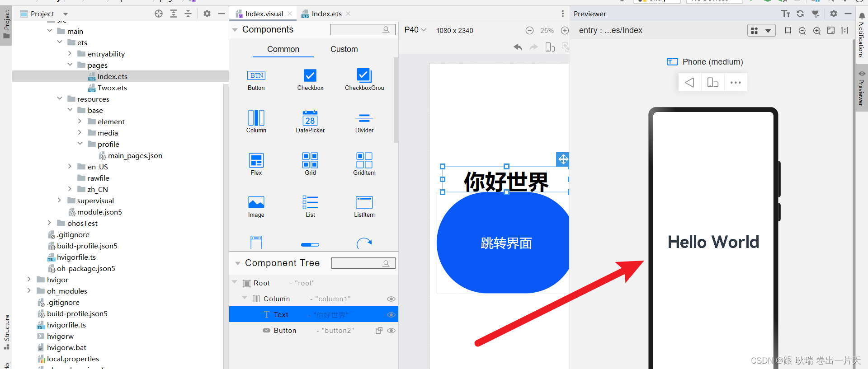The height and width of the screenshot is (369, 868).
Task: Collapse the main folder
Action: [x=50, y=31]
